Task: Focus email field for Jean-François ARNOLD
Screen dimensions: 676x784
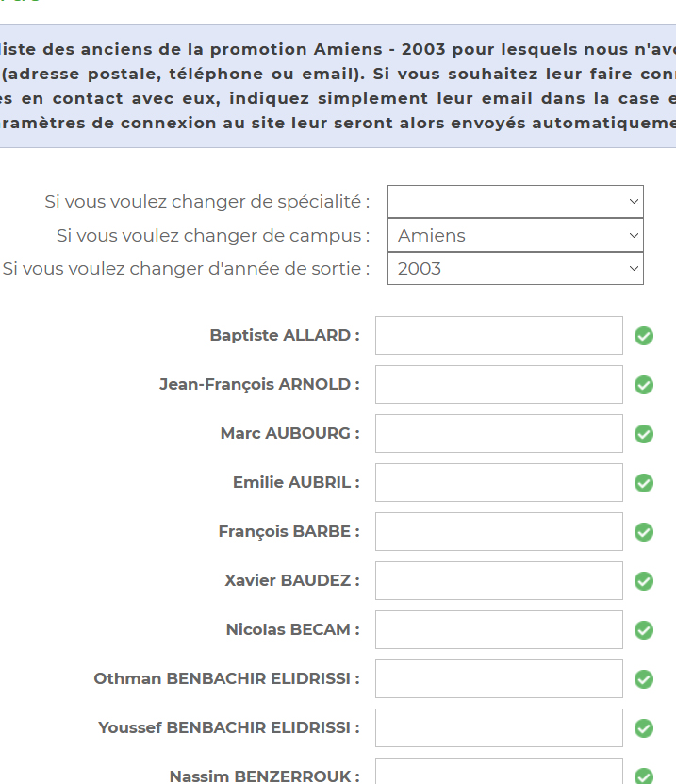Action: tap(499, 385)
